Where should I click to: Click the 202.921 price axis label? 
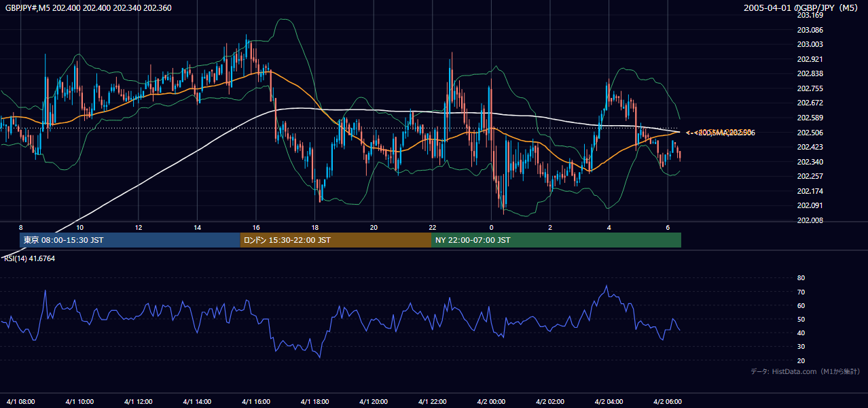(810, 59)
